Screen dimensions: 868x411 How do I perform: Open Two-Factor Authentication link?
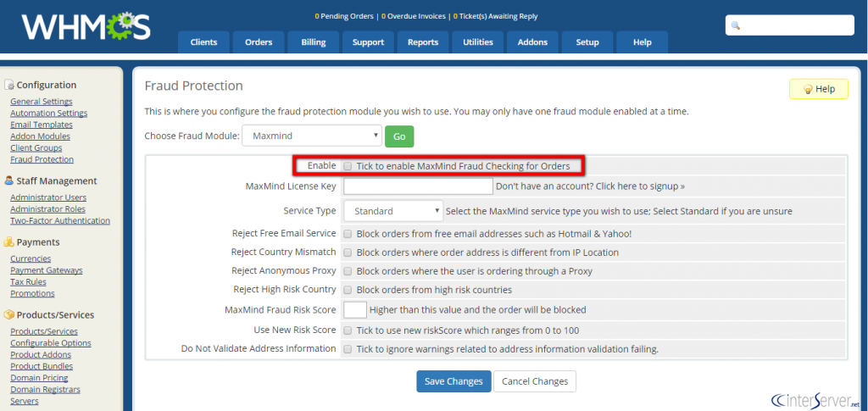tap(60, 220)
